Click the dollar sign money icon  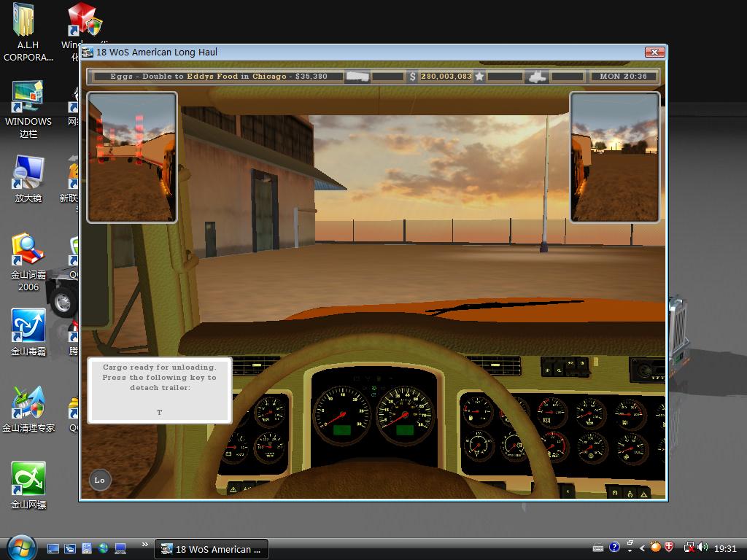[412, 76]
